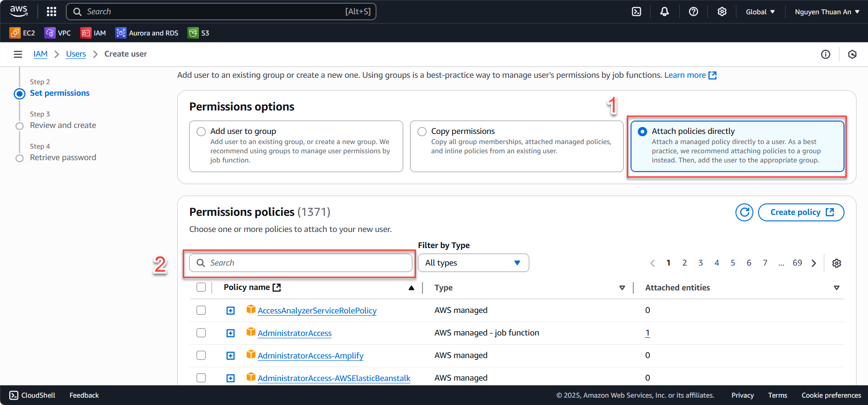Expand AdministratorAccess-AWSElasticBeanstalk details
The width and height of the screenshot is (868, 405).
[x=231, y=378]
